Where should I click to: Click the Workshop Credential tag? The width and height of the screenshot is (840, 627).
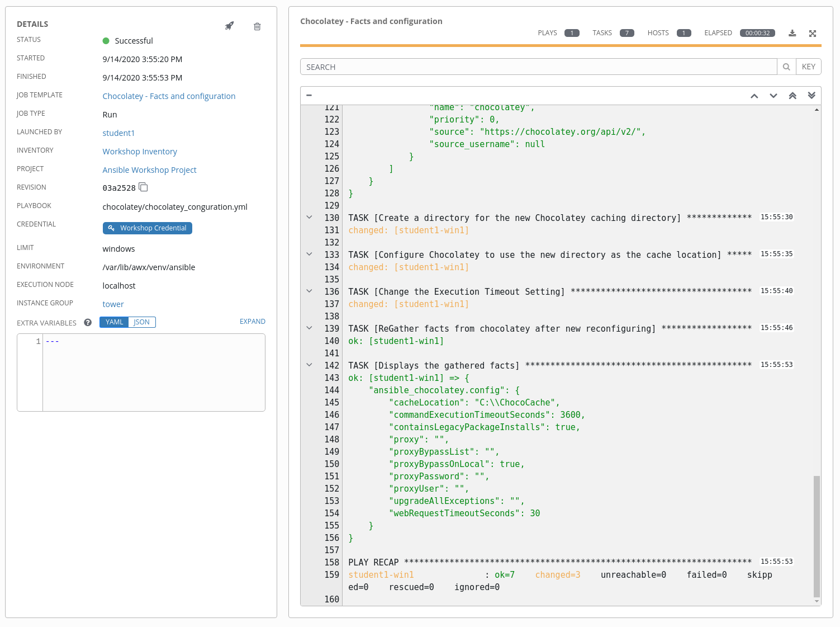(x=148, y=228)
